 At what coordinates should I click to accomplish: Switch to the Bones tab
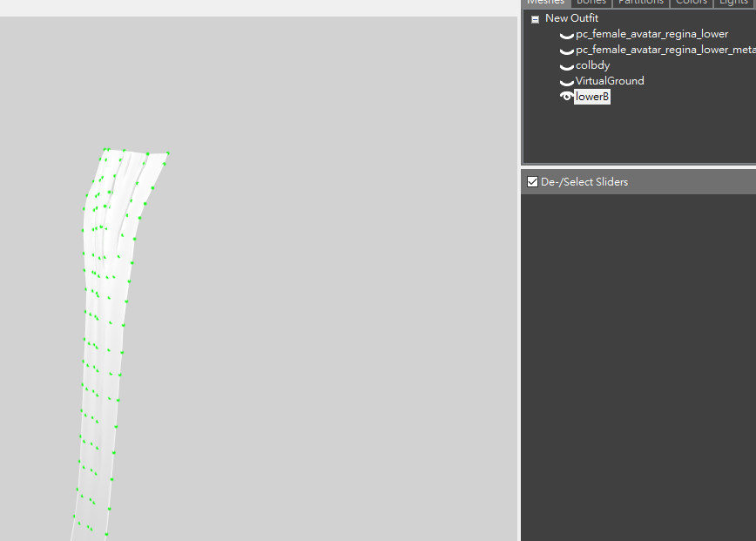pos(591,3)
